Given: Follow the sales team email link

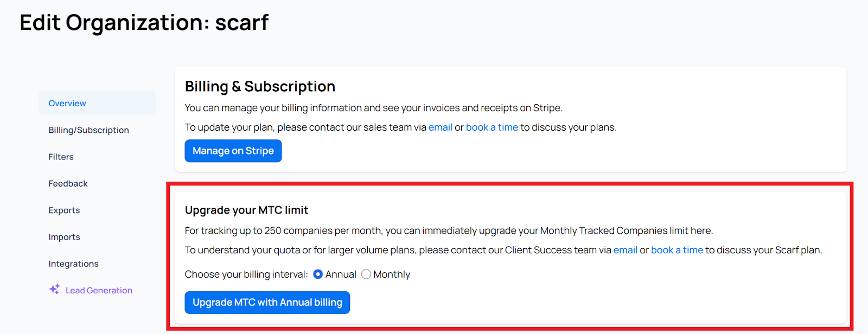Looking at the screenshot, I should (x=440, y=127).
